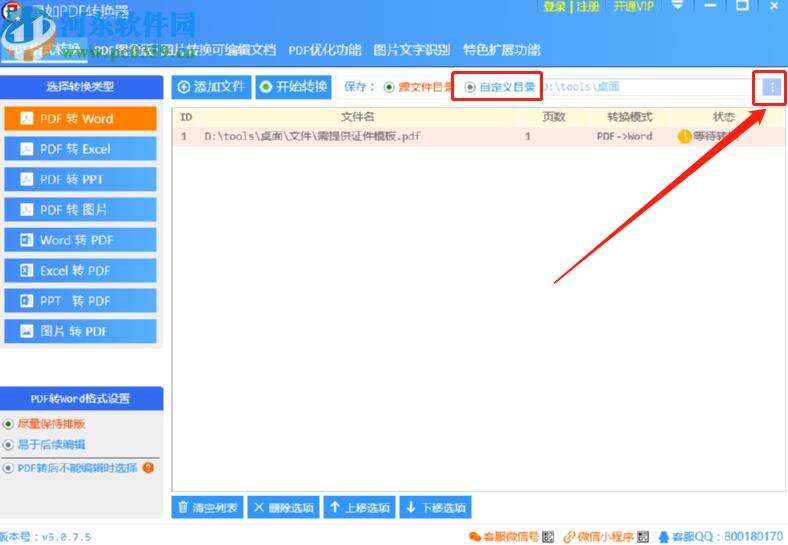Open title bar dropdown menu arrow
Image resolution: width=788 pixels, height=545 pixels.
coord(677,6)
